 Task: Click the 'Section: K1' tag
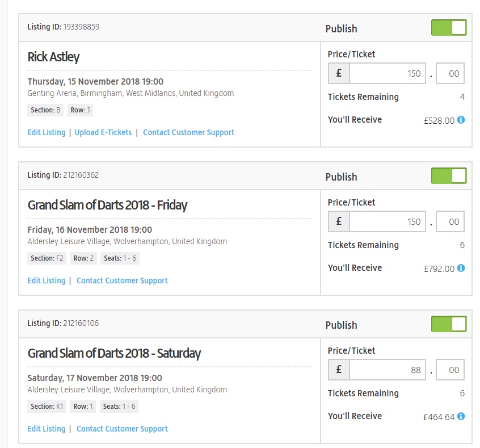pyautogui.click(x=47, y=407)
